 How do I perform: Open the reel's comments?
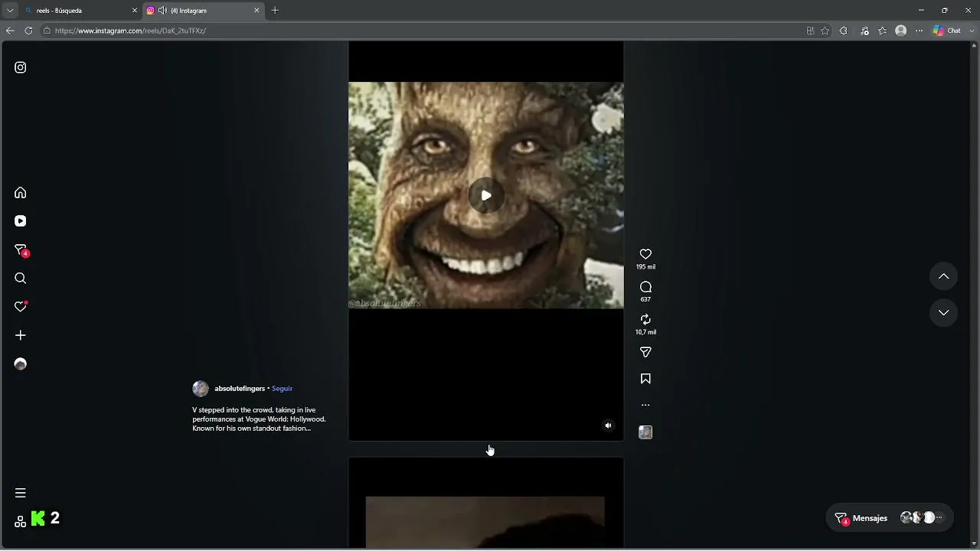[x=645, y=287]
